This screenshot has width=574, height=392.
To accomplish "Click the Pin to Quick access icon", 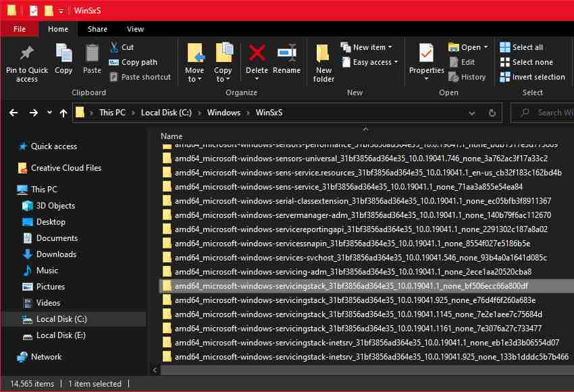I will tap(27, 54).
